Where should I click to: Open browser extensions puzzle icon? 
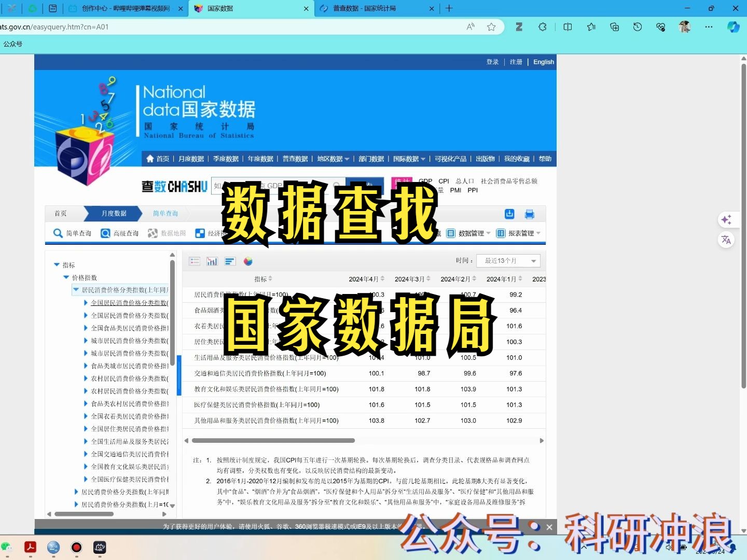[x=543, y=26]
